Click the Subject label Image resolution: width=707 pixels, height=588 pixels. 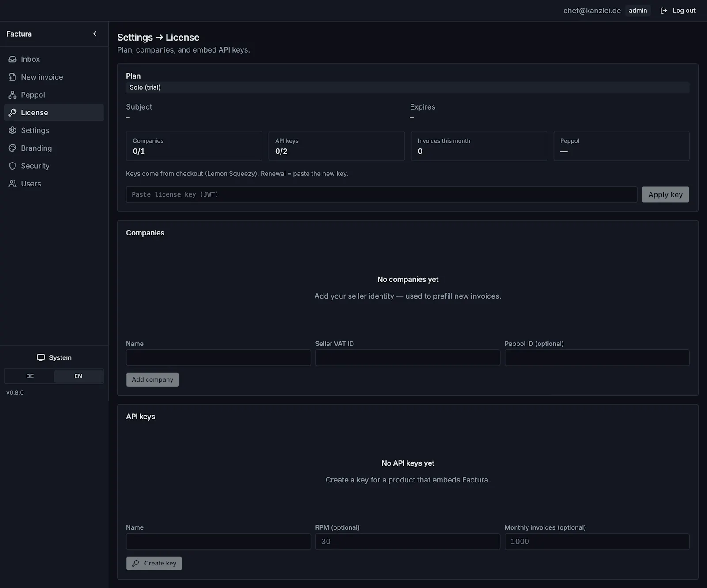point(139,107)
